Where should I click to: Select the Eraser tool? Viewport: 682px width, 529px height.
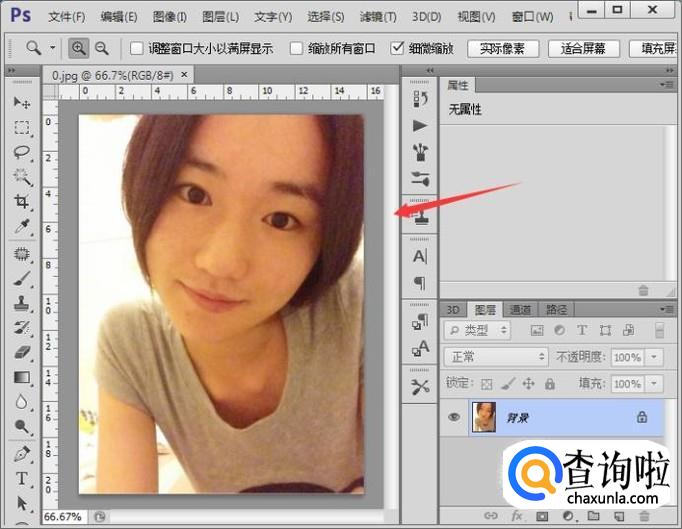pyautogui.click(x=21, y=352)
